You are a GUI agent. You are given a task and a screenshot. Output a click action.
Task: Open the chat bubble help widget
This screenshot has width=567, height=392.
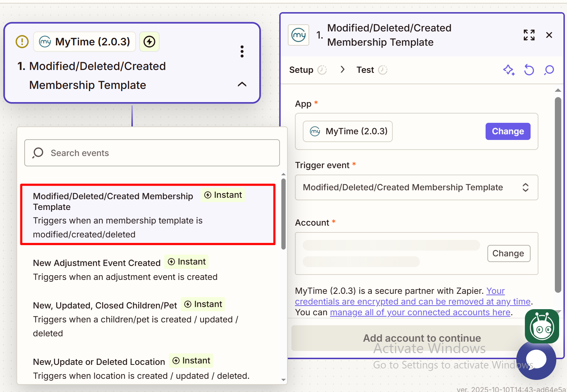(536, 360)
